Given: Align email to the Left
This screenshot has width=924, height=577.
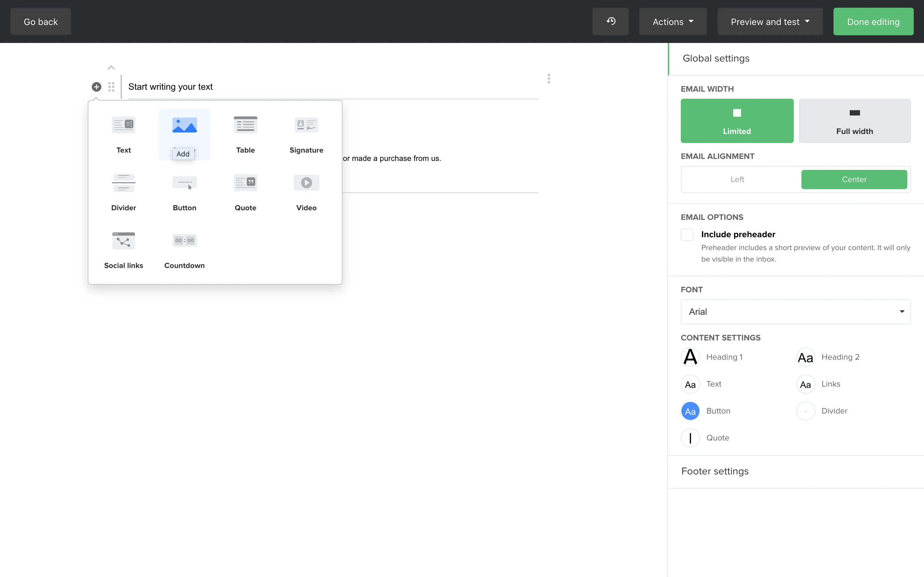Looking at the screenshot, I should tap(737, 180).
